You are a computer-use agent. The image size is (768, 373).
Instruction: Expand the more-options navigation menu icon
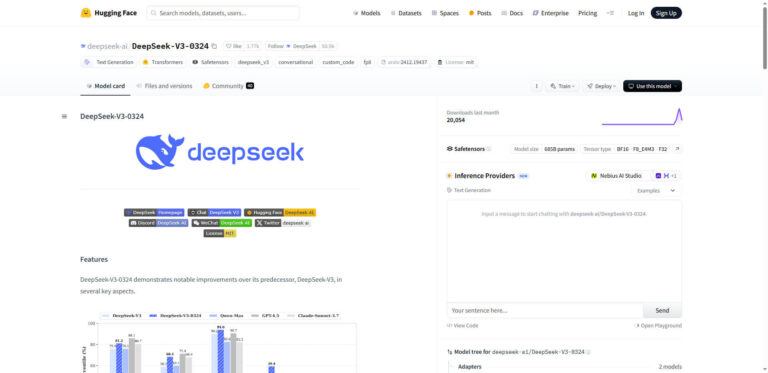coord(610,13)
